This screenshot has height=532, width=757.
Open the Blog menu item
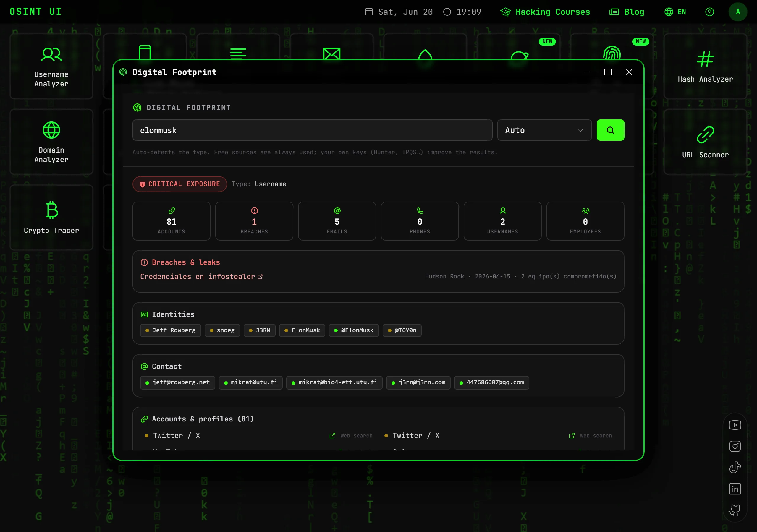click(626, 12)
